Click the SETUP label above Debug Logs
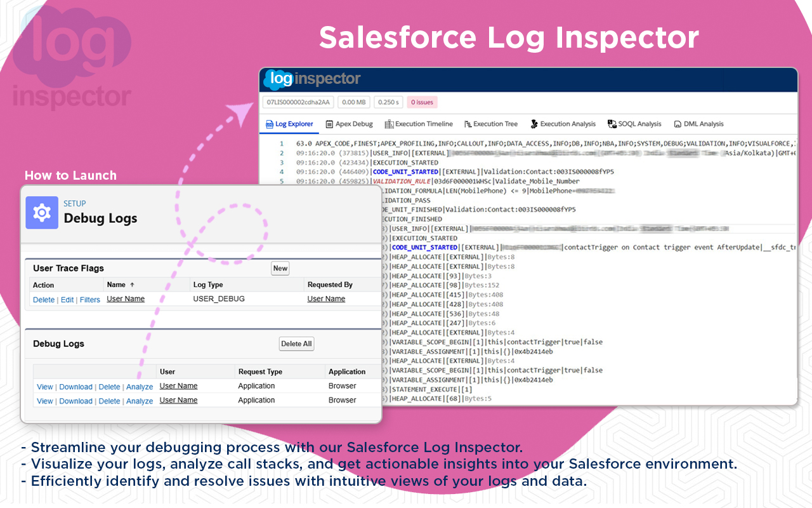 [75, 204]
